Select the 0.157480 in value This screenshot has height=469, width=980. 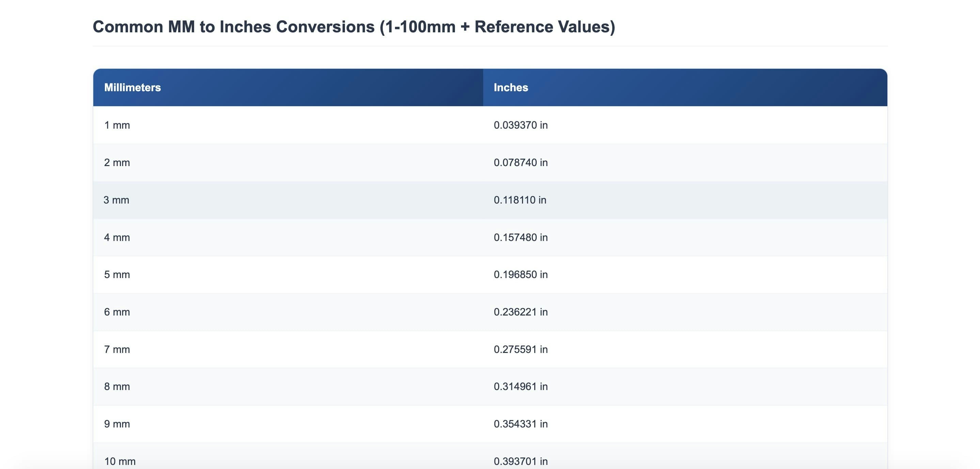pos(520,237)
